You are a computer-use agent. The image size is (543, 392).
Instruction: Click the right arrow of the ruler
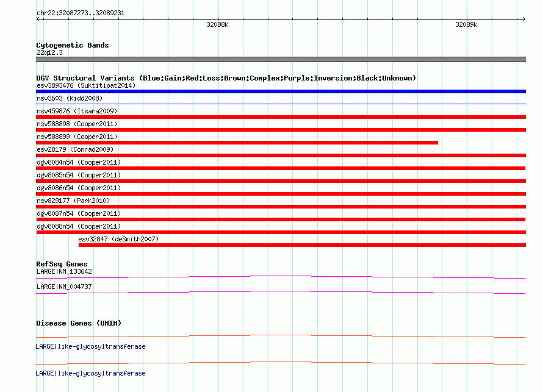[x=523, y=19]
